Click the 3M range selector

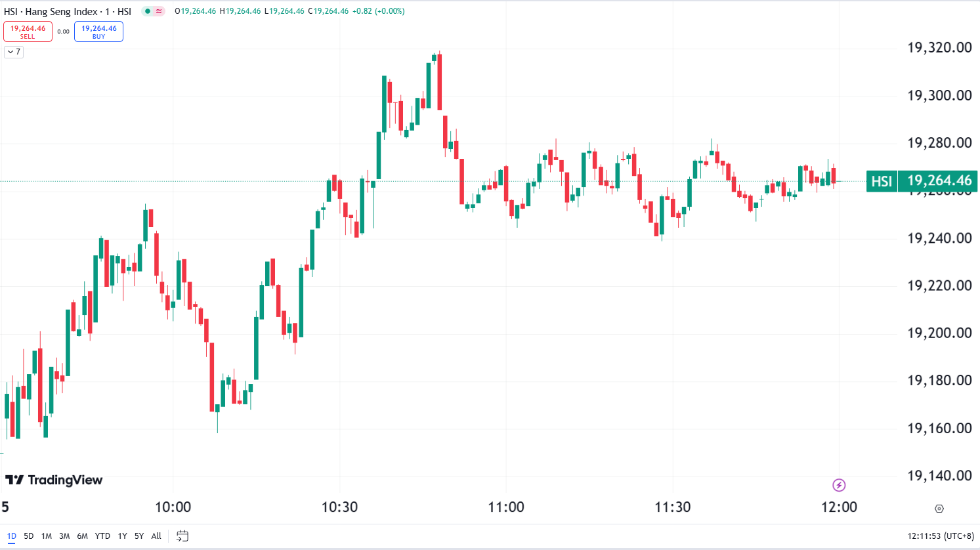point(64,536)
